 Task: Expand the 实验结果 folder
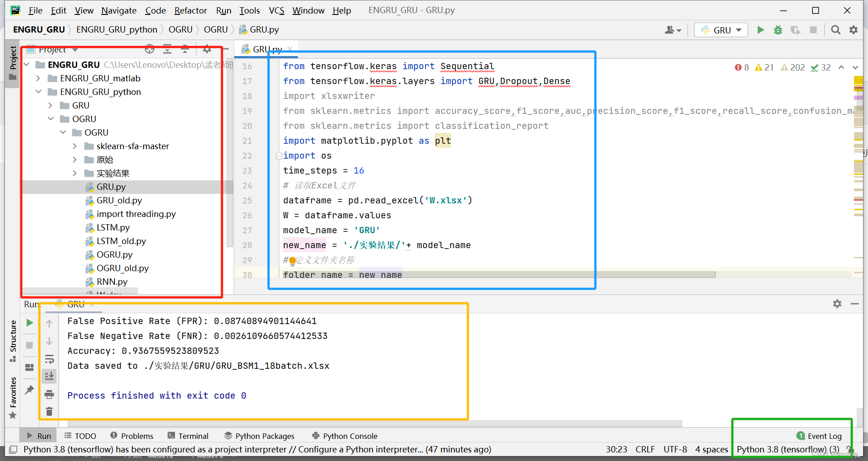point(75,173)
